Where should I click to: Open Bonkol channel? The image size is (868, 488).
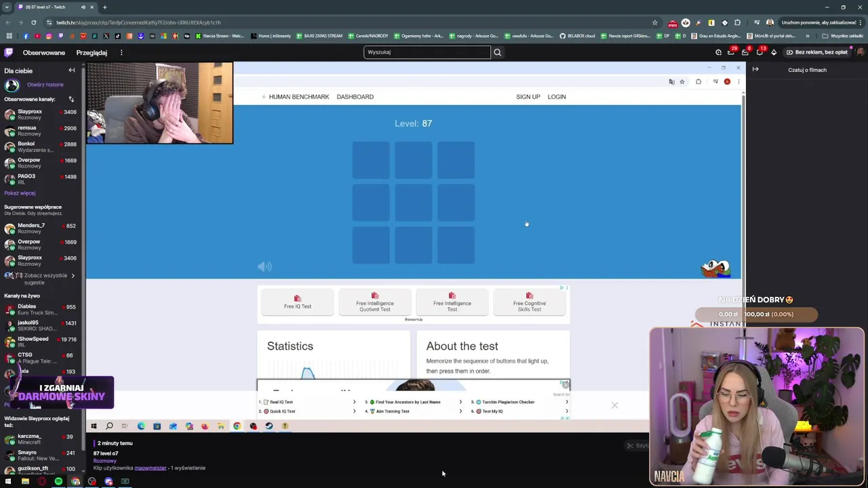(x=41, y=147)
